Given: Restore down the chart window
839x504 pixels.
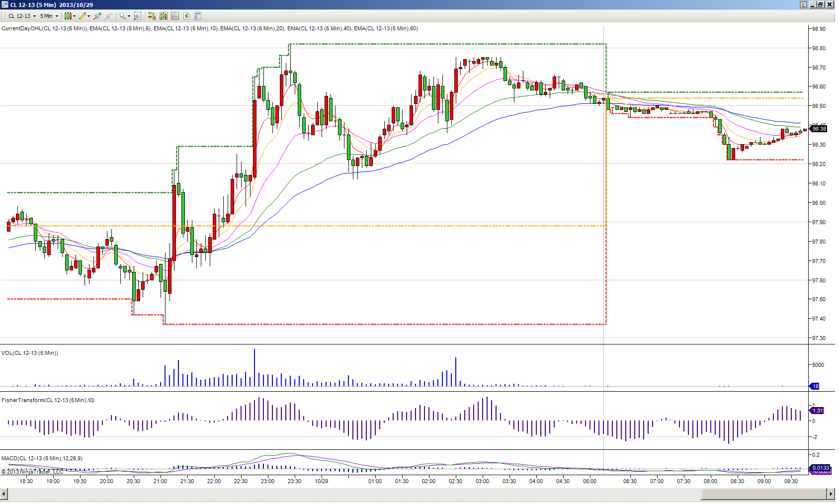Looking at the screenshot, I should [x=821, y=4].
